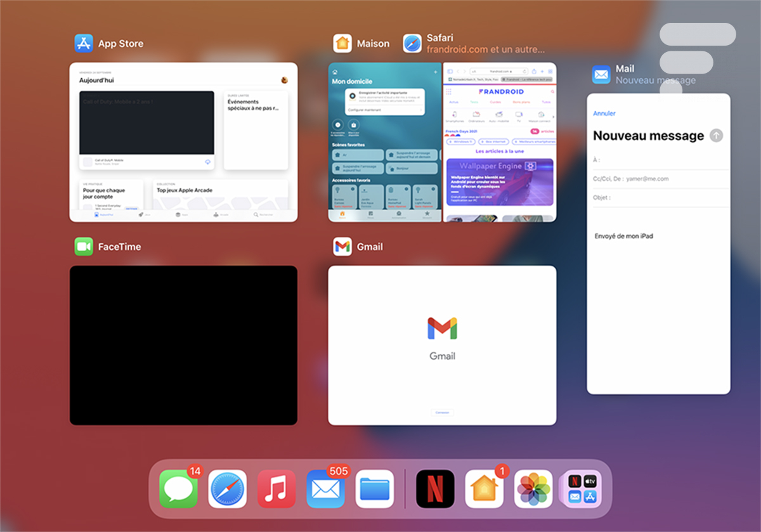The width and height of the screenshot is (761, 532).
Task: Open Top jeux Apple Arcade collection card
Action: pyautogui.click(x=220, y=194)
